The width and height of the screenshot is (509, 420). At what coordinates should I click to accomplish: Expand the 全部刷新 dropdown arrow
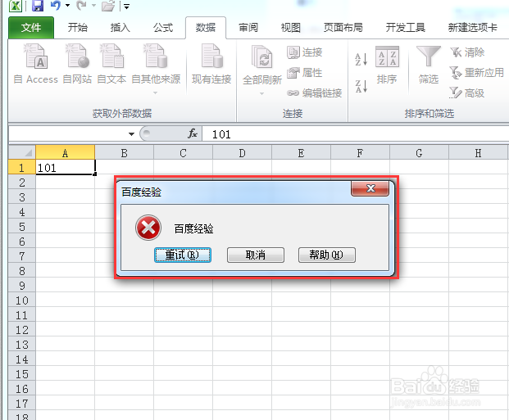pos(261,93)
